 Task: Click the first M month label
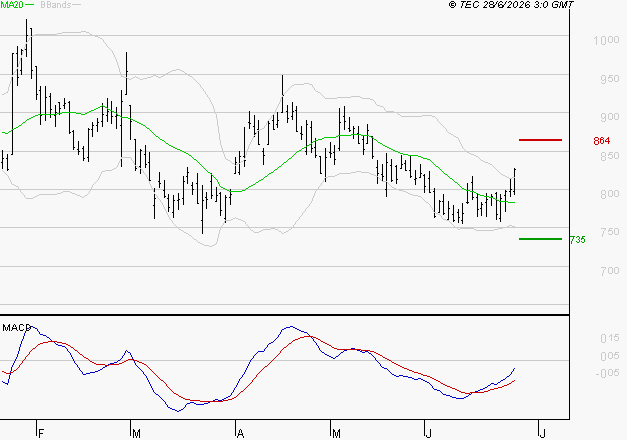(136, 434)
